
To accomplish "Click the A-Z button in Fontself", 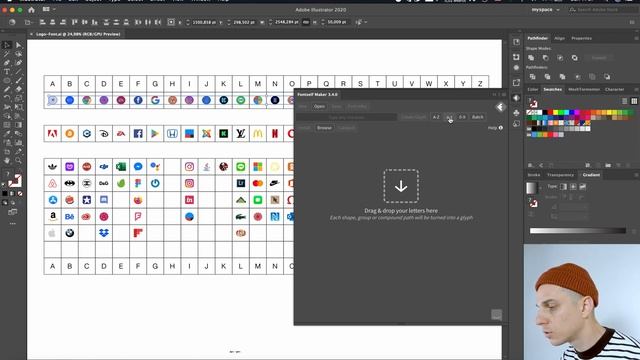I will (436, 117).
